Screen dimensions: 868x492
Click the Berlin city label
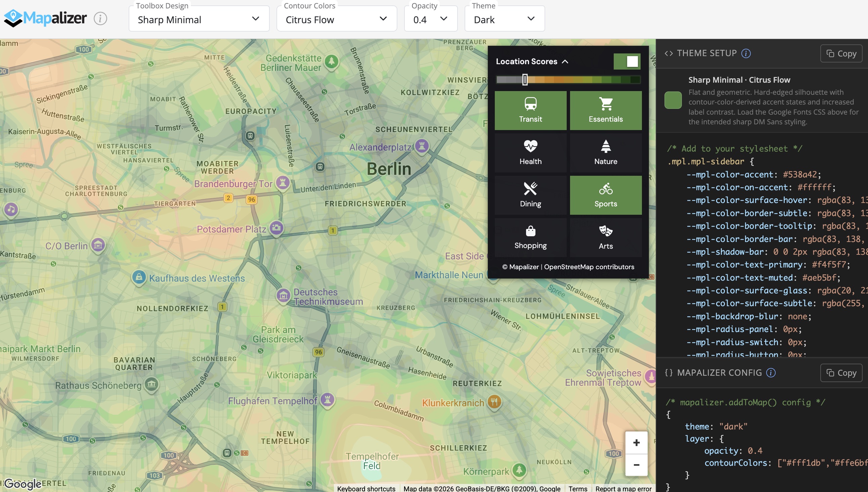[x=389, y=169]
